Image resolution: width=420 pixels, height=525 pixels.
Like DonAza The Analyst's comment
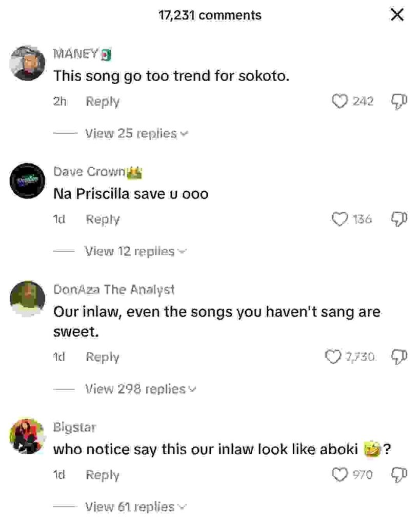[334, 357]
